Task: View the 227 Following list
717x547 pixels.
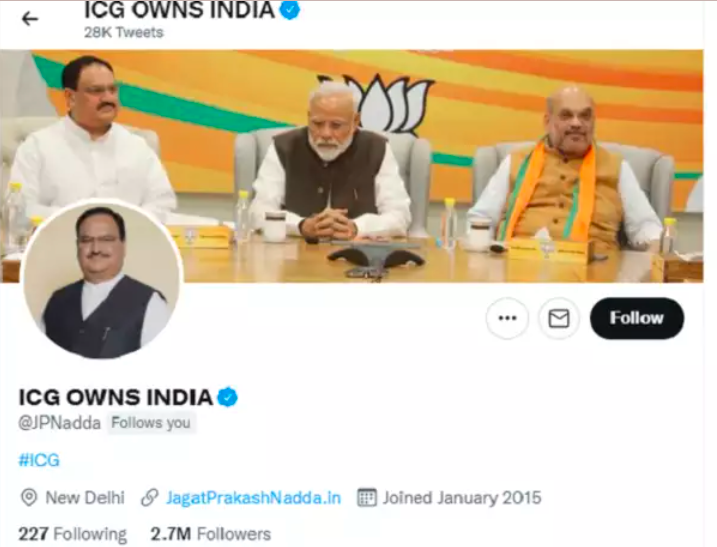Action: [72, 534]
